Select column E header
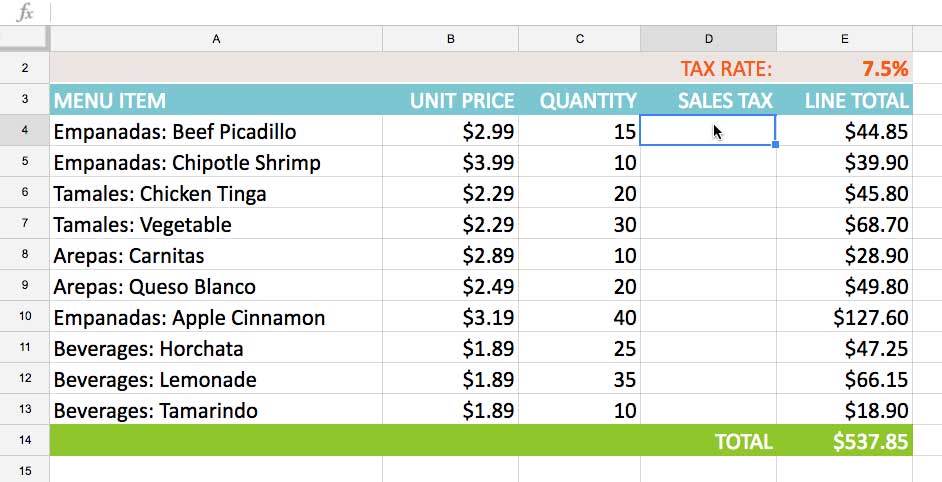Image resolution: width=942 pixels, height=482 pixels. [x=844, y=39]
